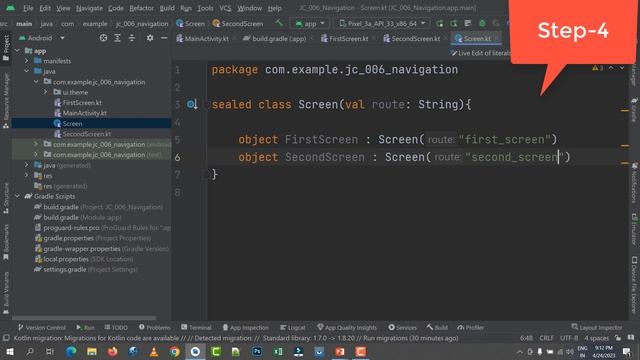640x360 pixels.
Task: Open App Quality Insights tool window
Action: click(x=347, y=328)
